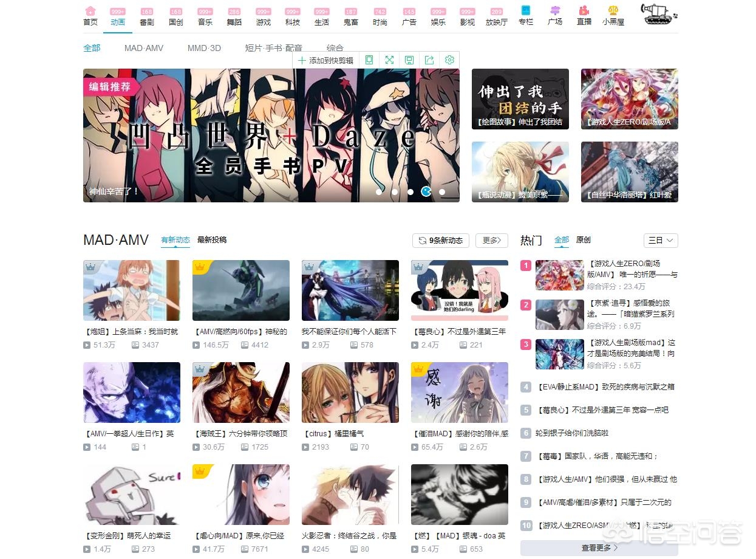Open the 小黑屋 scales icon
The height and width of the screenshot is (559, 756).
[613, 11]
